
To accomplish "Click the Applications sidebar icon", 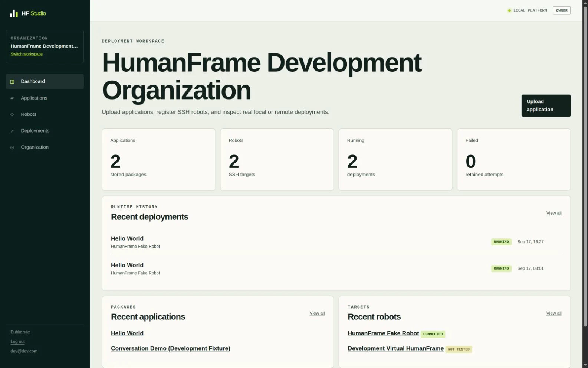I will click(12, 98).
